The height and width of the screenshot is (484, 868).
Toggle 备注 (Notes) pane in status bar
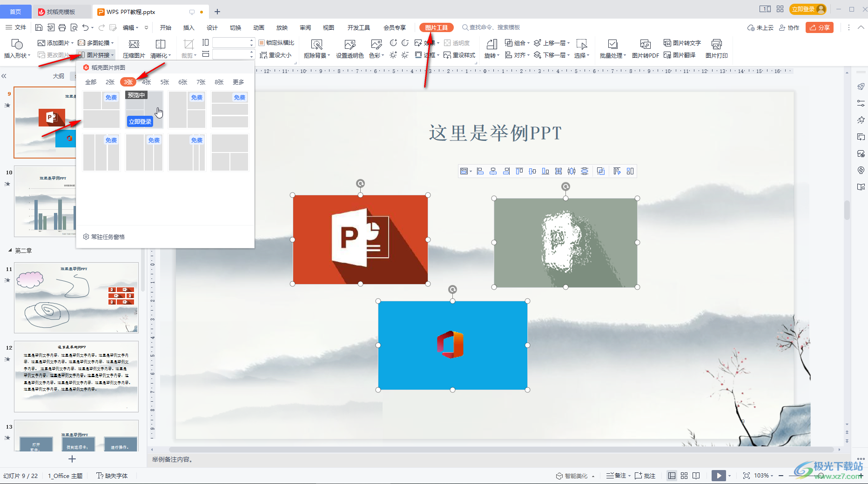pos(618,476)
